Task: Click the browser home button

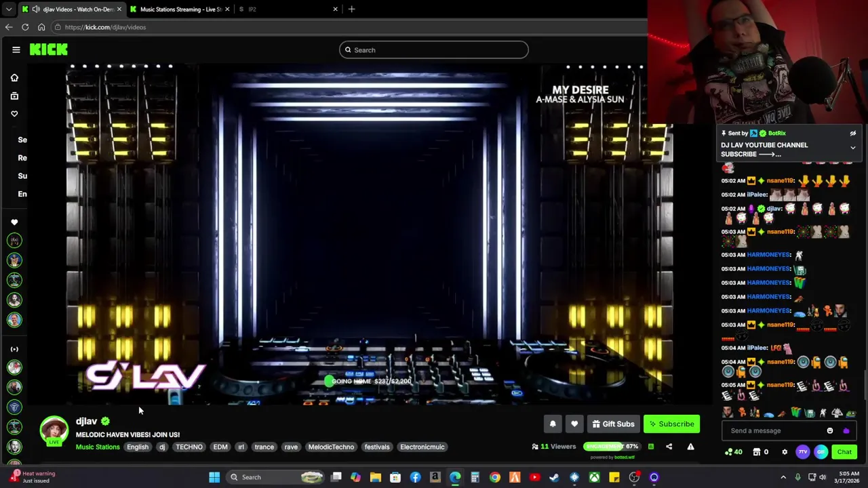Action: (41, 27)
